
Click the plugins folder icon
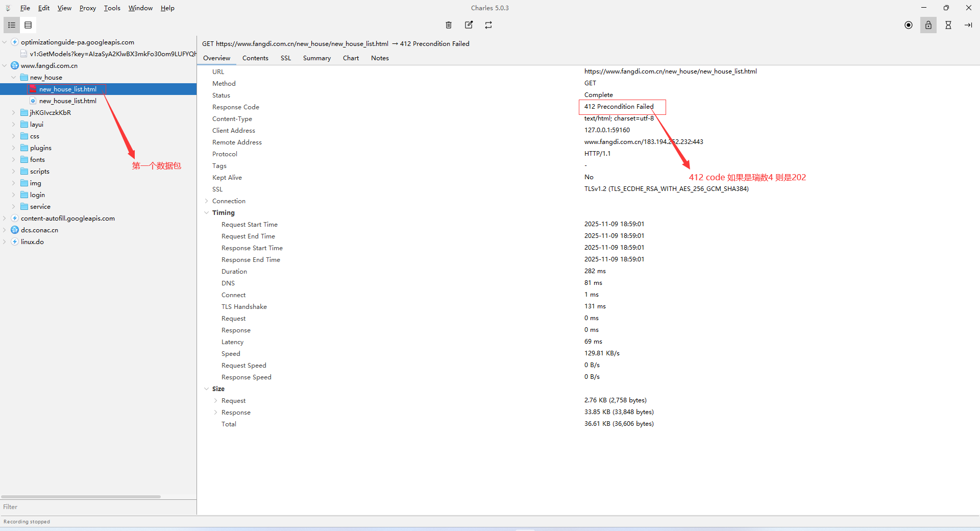click(x=24, y=148)
